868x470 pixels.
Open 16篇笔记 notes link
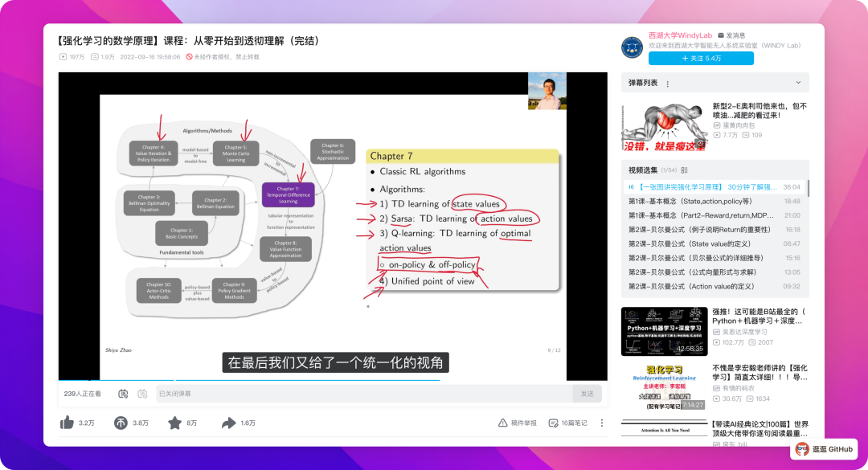pos(574,423)
